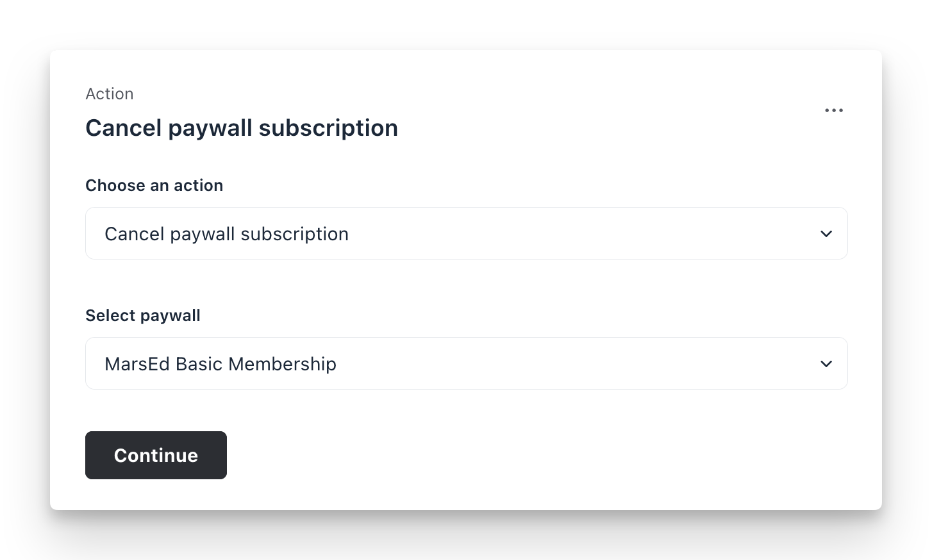Expand the Cancel paywall subscription selector
932x560 pixels.
tap(467, 233)
